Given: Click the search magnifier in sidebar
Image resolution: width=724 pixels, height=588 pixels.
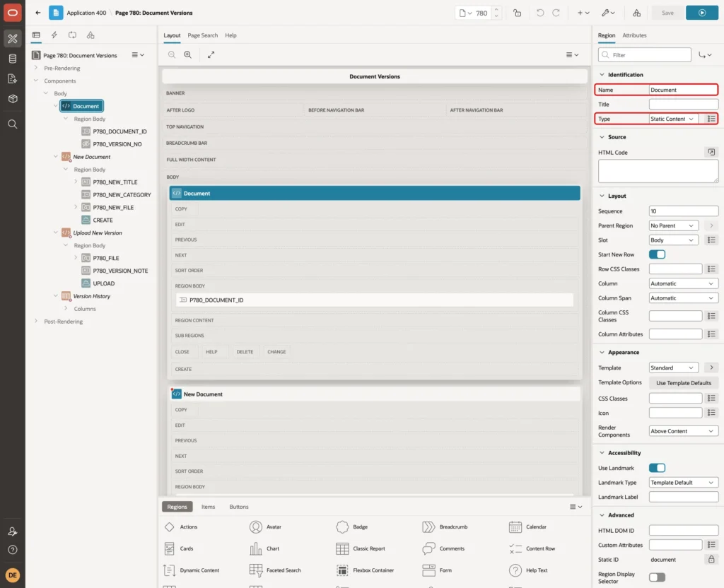Looking at the screenshot, I should coord(13,124).
